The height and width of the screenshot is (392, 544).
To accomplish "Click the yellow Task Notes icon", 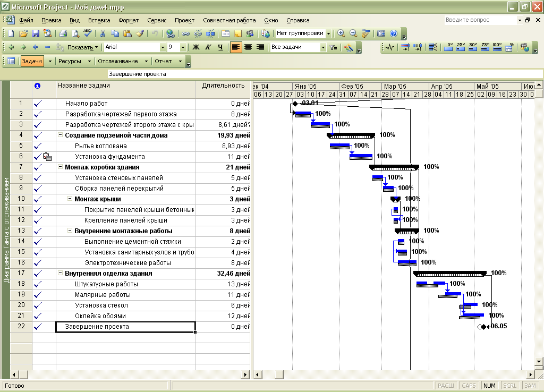I will 238,33.
